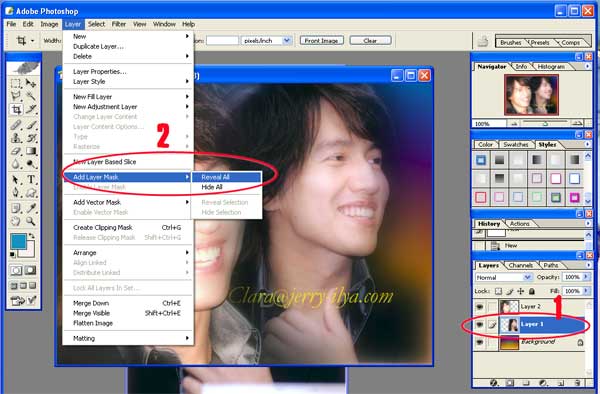This screenshot has width=600, height=394.
Task: Switch to the Swatches tab
Action: click(515, 145)
